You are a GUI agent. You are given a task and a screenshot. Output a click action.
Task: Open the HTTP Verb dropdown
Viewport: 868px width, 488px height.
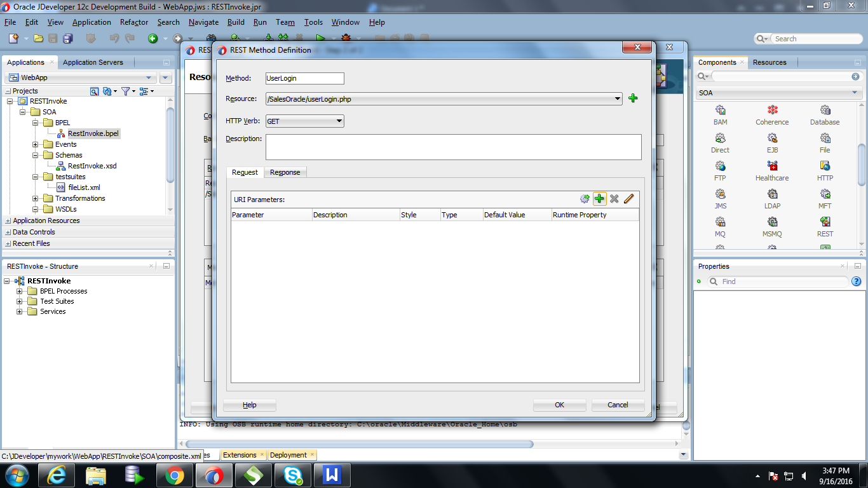point(337,121)
